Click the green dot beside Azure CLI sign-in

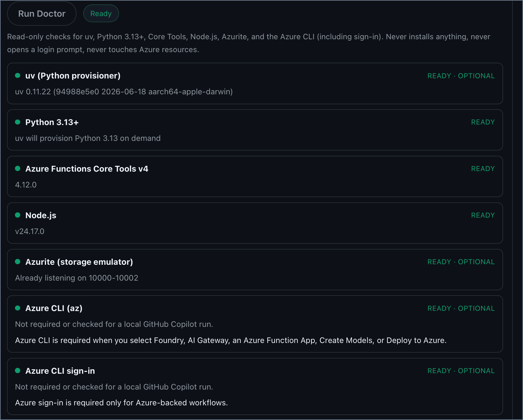[x=18, y=371]
